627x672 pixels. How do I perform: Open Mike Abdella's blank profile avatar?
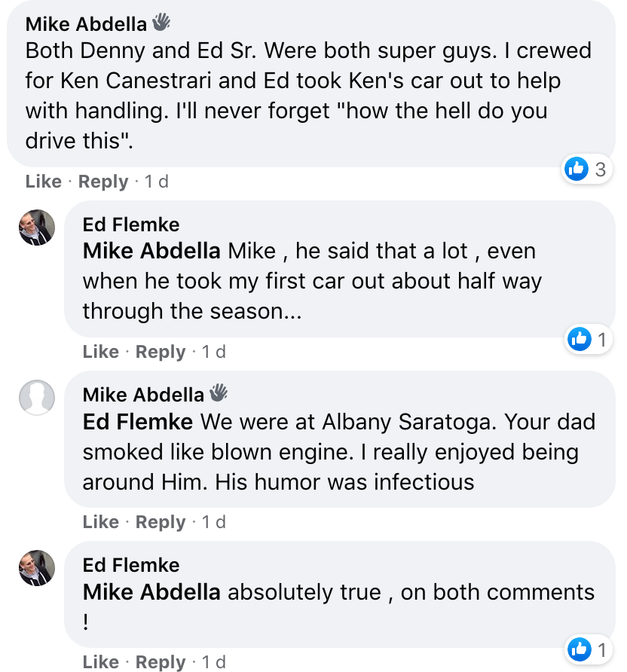[x=37, y=398]
